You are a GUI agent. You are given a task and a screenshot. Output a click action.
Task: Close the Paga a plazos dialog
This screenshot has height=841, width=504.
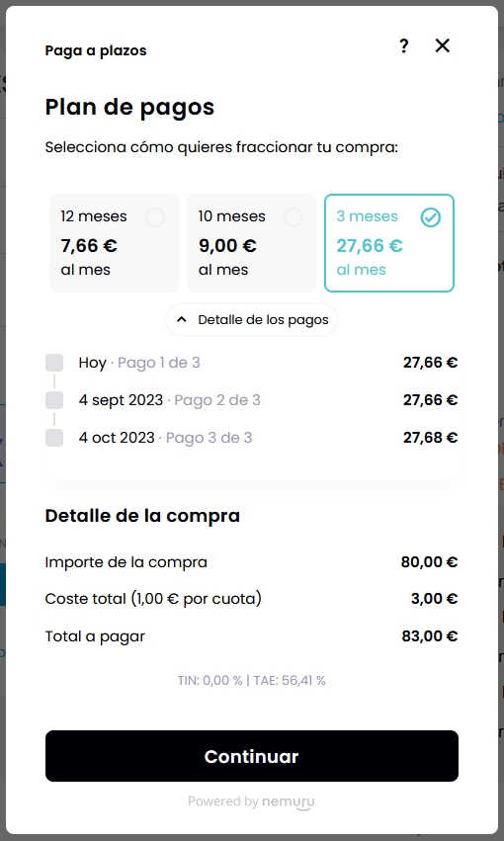coord(443,45)
